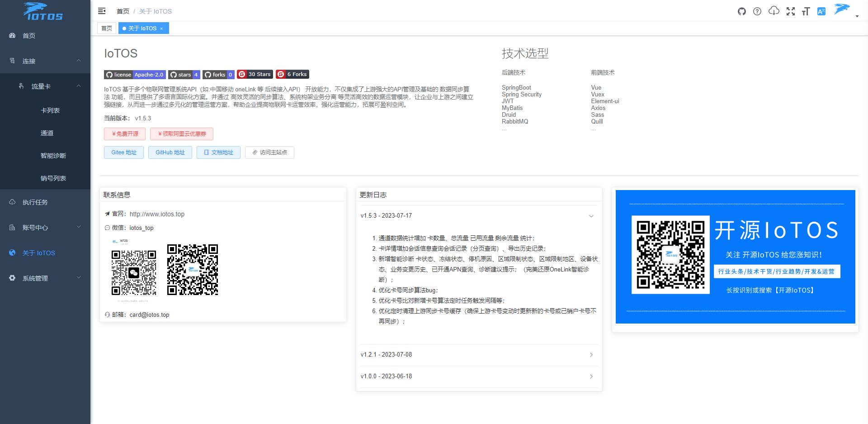Switch to the 首页 page tab

[107, 28]
